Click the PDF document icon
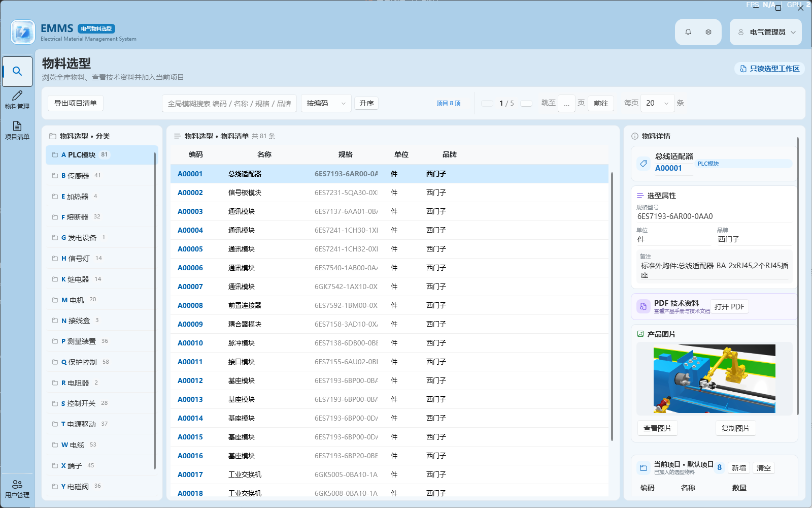This screenshot has height=508, width=812. tap(643, 306)
